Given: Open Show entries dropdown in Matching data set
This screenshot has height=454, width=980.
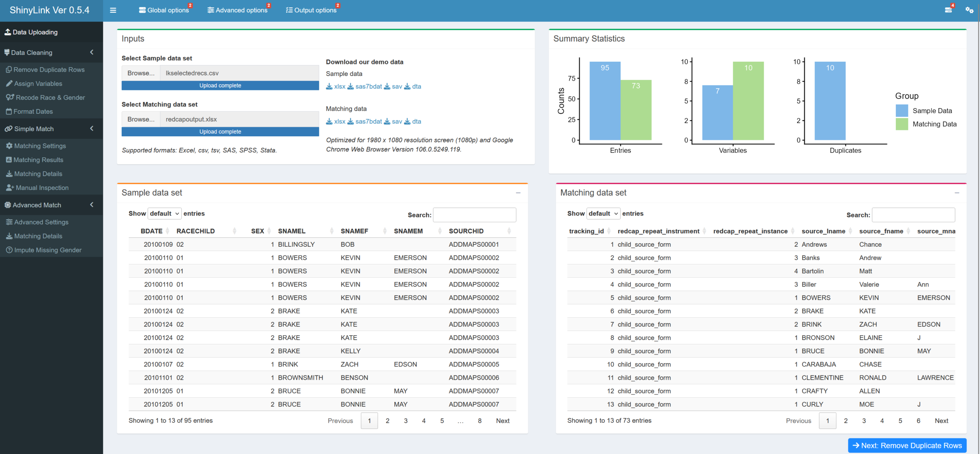Looking at the screenshot, I should point(603,214).
